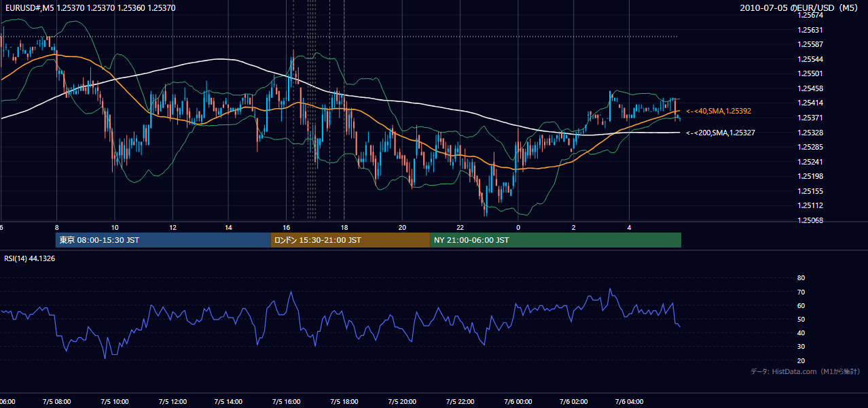
Task: Click hour label 14 under the price chart
Action: coord(230,228)
